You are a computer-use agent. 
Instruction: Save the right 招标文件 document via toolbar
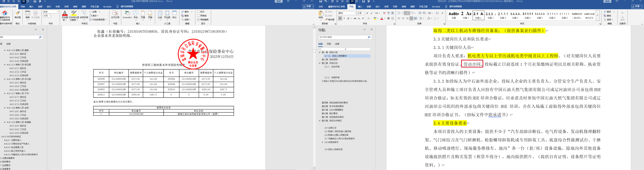[x=321, y=1]
